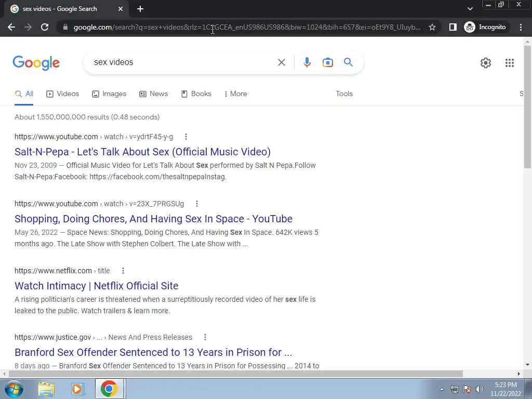This screenshot has height=399, width=532.
Task: Open the Branford Sex Offender Sentenced link
Action: (153, 352)
